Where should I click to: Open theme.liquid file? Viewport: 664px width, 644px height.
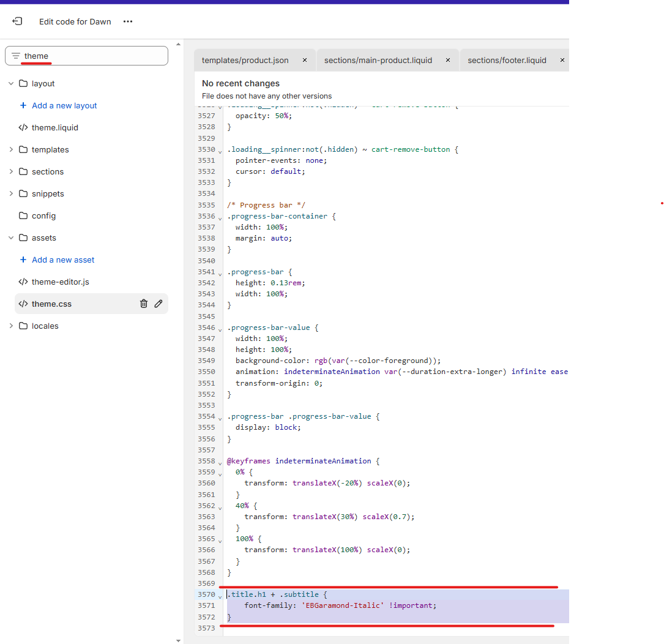point(54,127)
